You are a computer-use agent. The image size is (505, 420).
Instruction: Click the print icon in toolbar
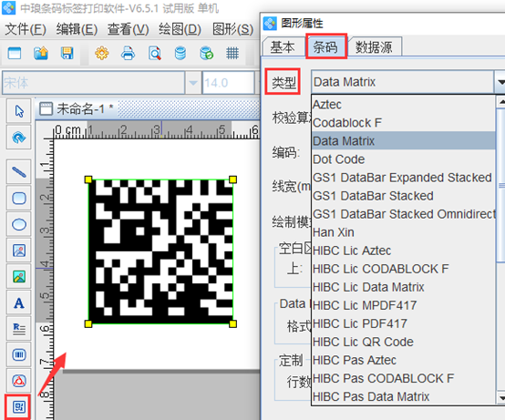coord(128,53)
